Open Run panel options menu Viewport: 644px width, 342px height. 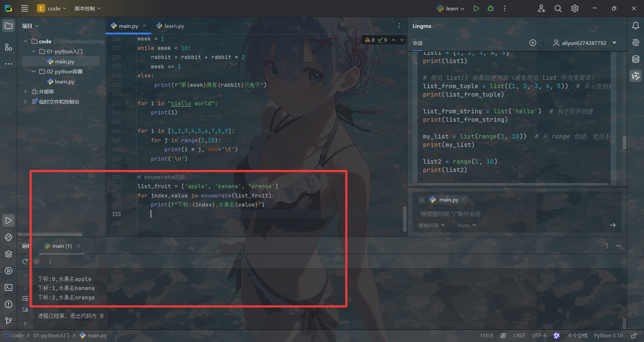(607, 246)
